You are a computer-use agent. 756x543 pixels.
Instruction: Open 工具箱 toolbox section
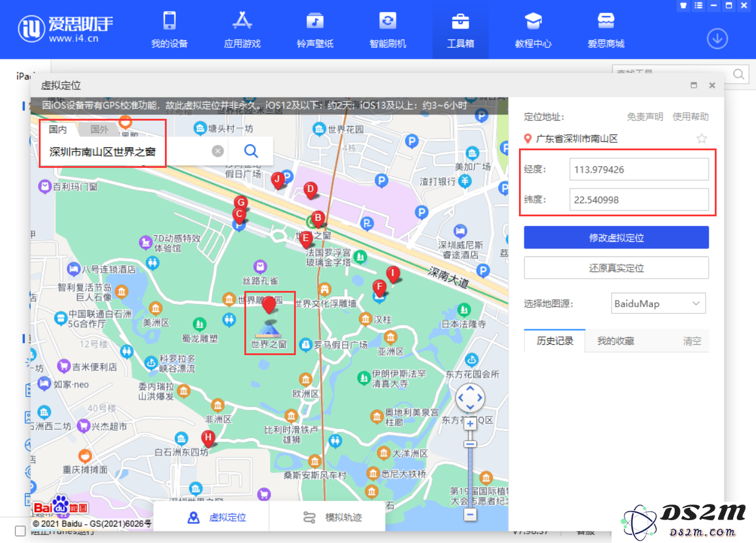pyautogui.click(x=460, y=30)
